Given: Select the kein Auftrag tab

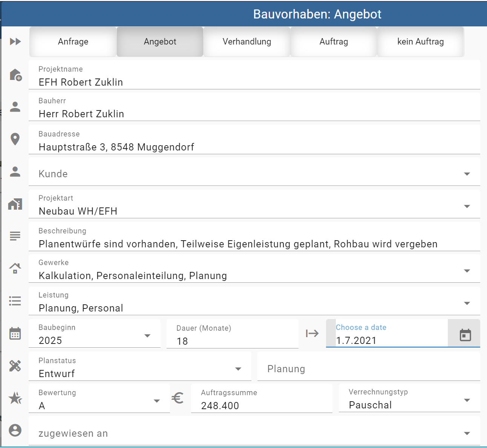Looking at the screenshot, I should (x=420, y=42).
